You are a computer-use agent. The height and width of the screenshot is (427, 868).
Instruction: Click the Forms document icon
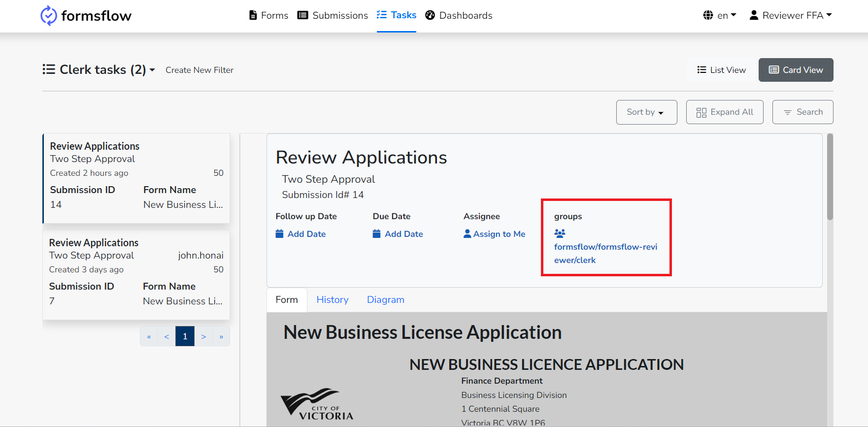click(253, 15)
